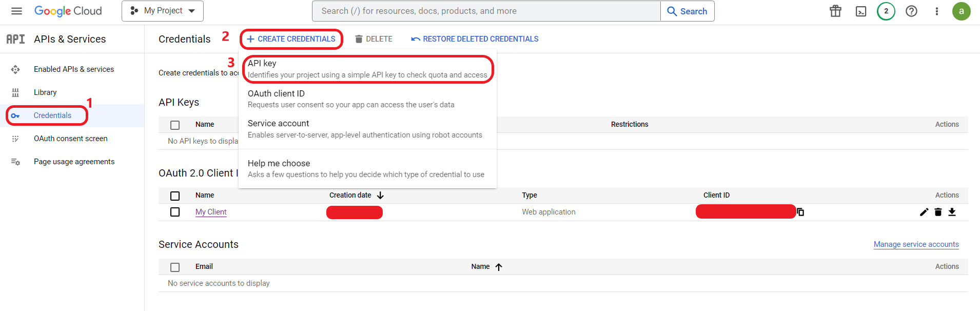Click the Delete button in toolbar

click(374, 39)
